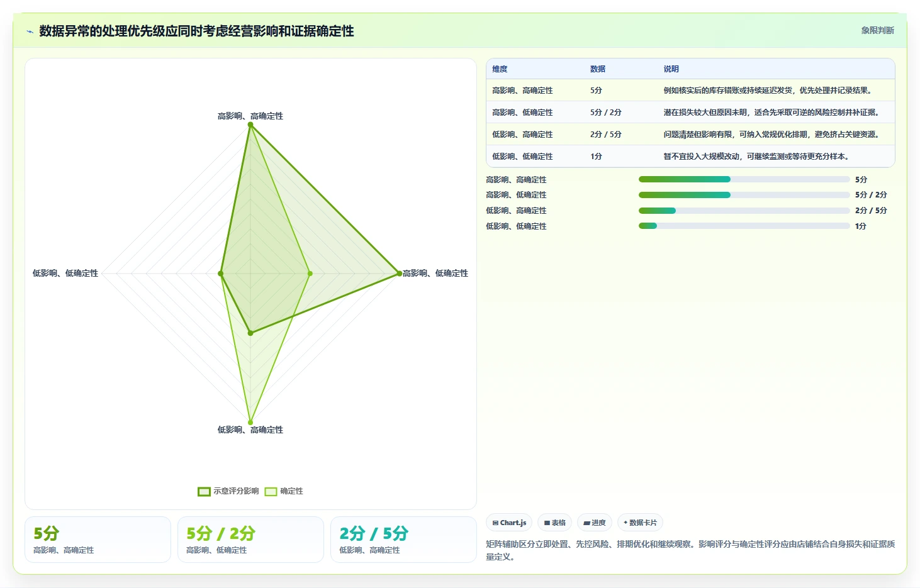
Task: Click the 高影响、低确定性 progress bar
Action: click(x=744, y=195)
